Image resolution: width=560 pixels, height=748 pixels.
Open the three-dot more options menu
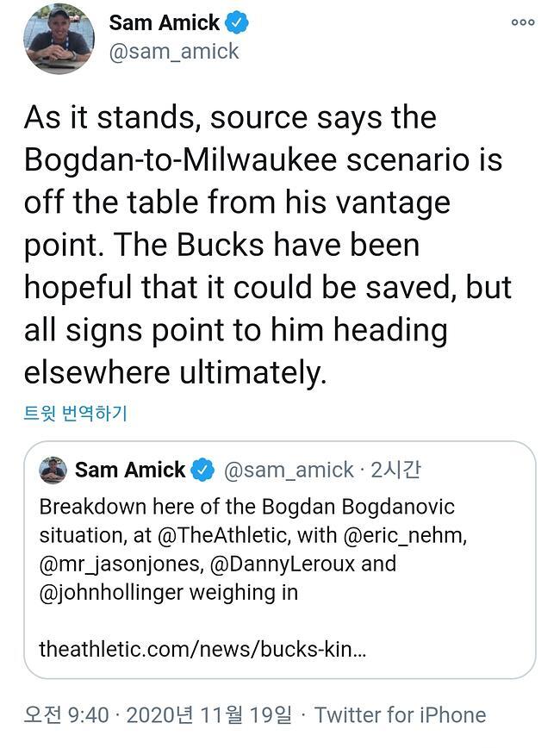(x=522, y=22)
